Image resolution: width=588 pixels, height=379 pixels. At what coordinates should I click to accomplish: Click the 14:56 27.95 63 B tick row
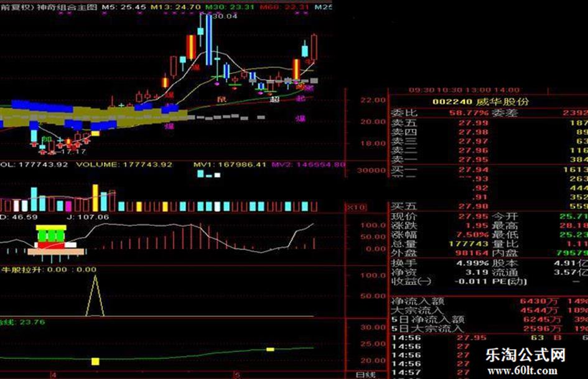(x=489, y=338)
